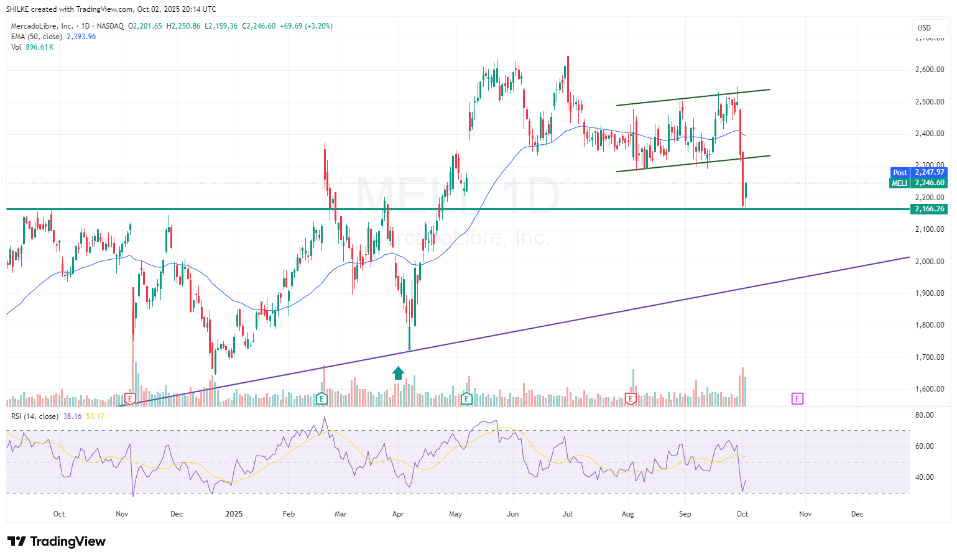This screenshot has height=560, width=957.
Task: Click the Feb label on time axis
Action: tap(289, 514)
